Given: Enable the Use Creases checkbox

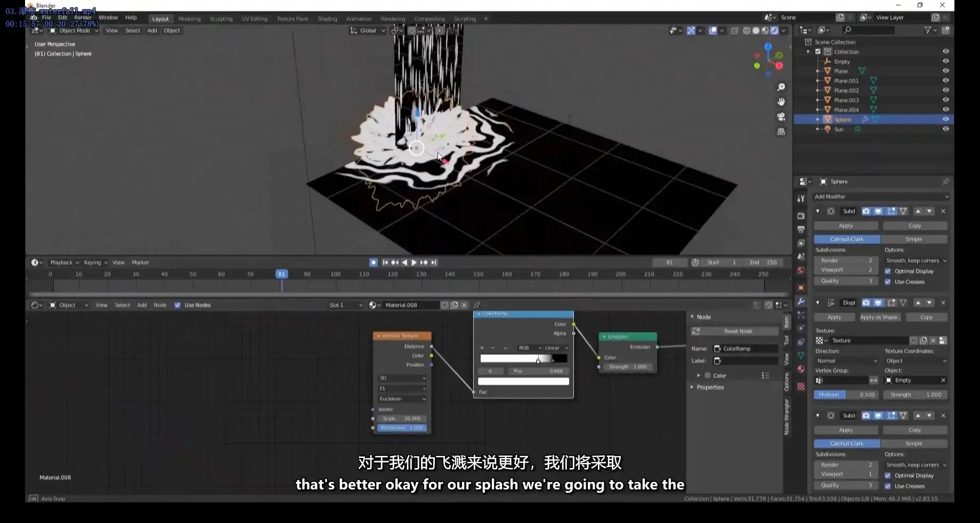Looking at the screenshot, I should pyautogui.click(x=888, y=281).
